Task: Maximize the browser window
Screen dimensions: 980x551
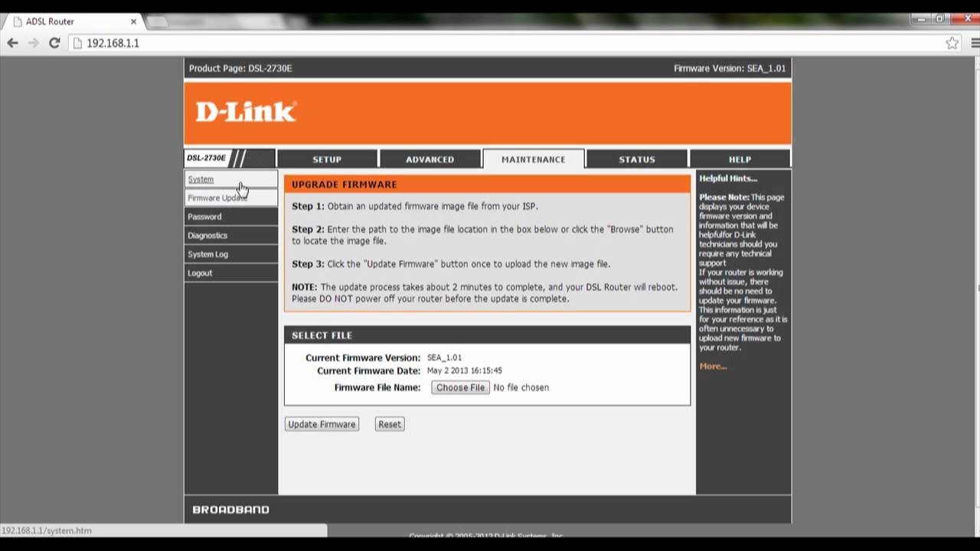Action: point(939,19)
